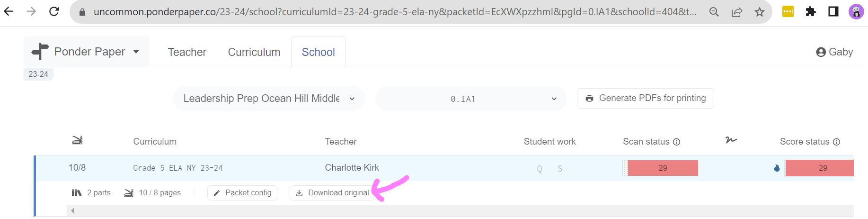
Task: Click the scanner icon column header
Action: point(77,140)
